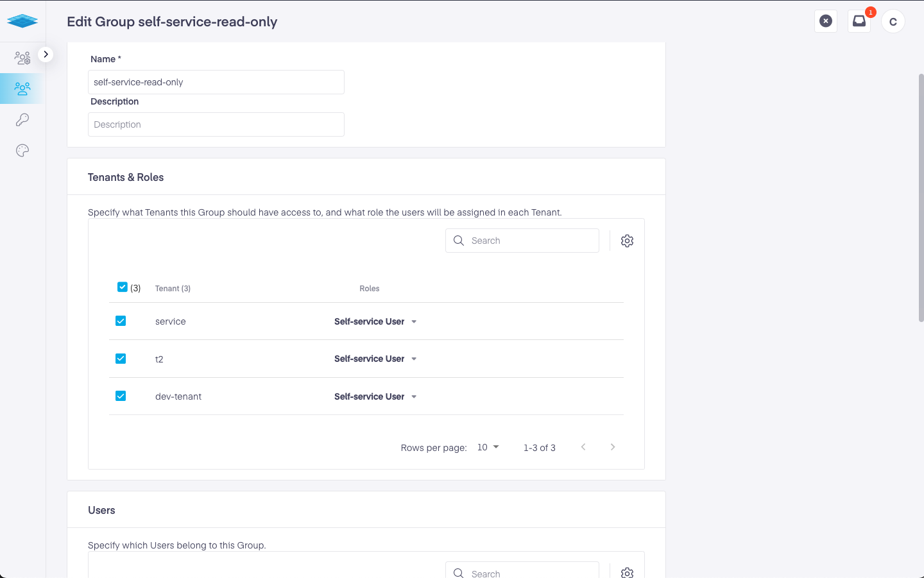Open Tenants table settings gear
The width and height of the screenshot is (924, 578).
[627, 241]
